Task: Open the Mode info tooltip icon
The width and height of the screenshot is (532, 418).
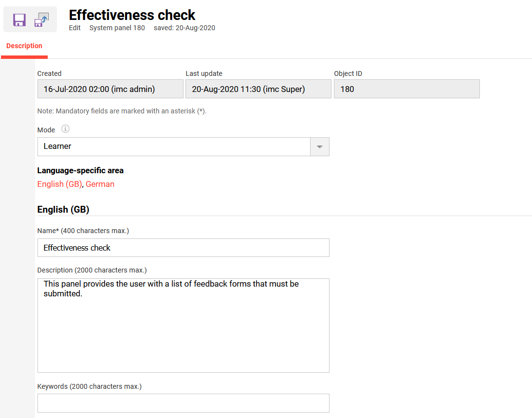Action: pyautogui.click(x=66, y=129)
